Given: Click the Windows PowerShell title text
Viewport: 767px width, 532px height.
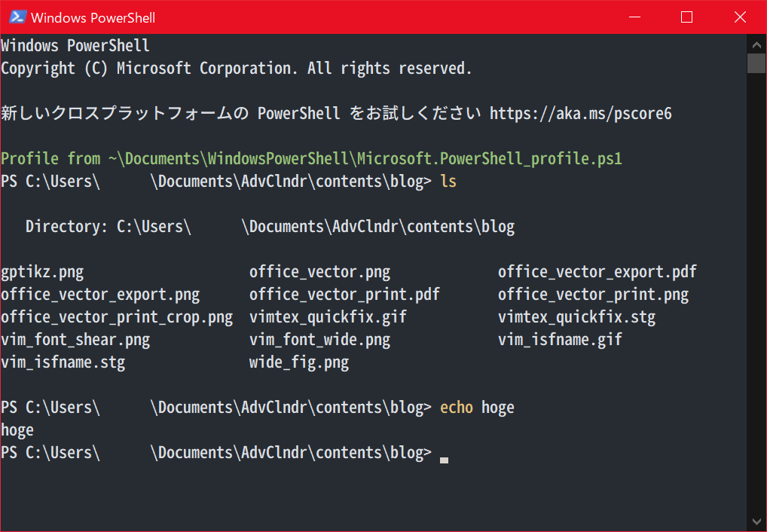Looking at the screenshot, I should coord(93,17).
